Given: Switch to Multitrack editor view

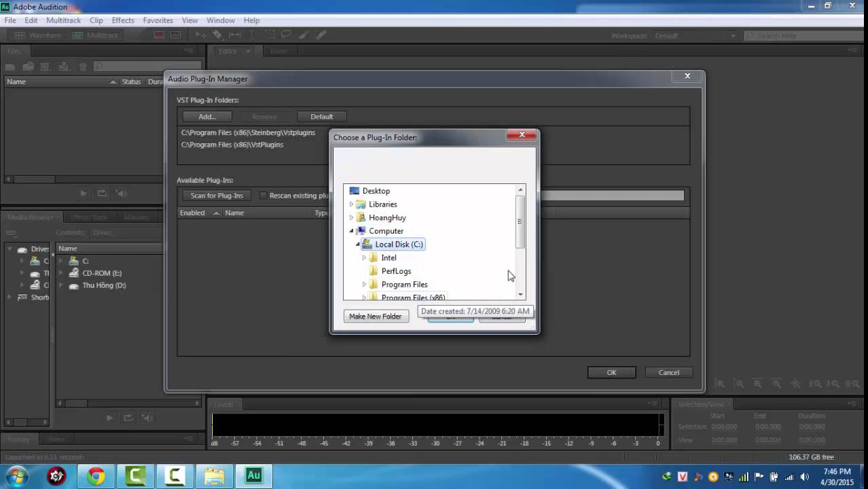Looking at the screenshot, I should [x=95, y=35].
